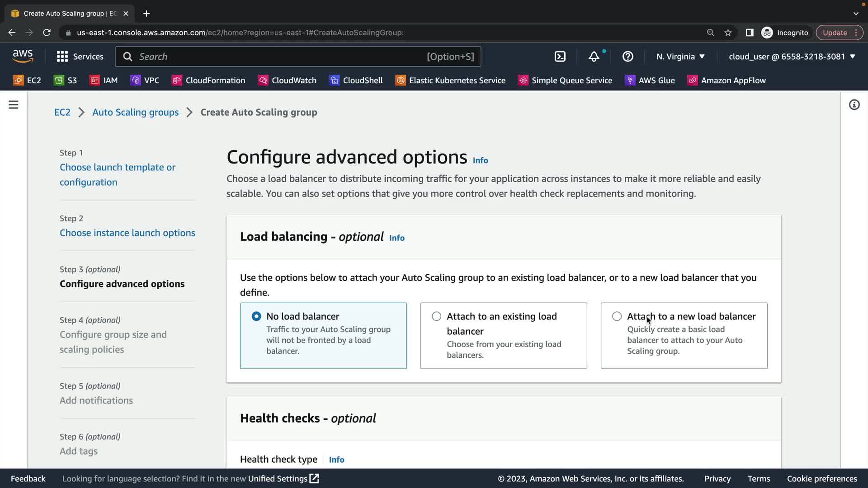Expand the N. Virginia region dropdown
Image resolution: width=868 pixels, height=488 pixels.
click(x=680, y=56)
